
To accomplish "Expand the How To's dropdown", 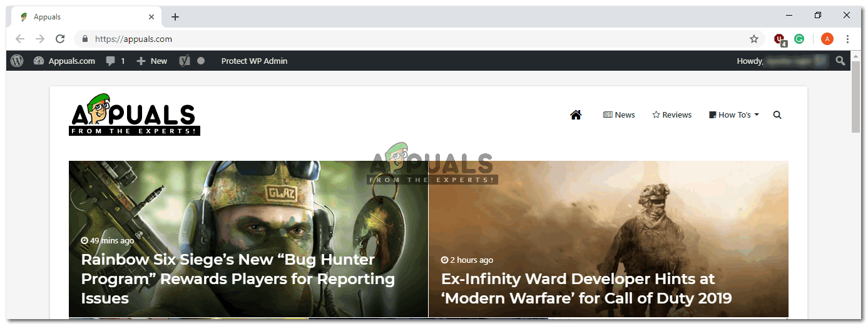I will tap(733, 115).
